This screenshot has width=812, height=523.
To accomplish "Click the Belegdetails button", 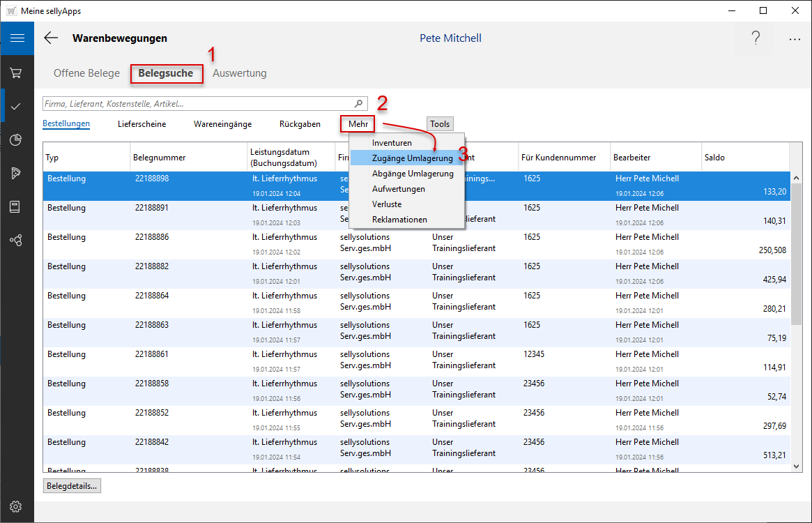I will point(72,486).
